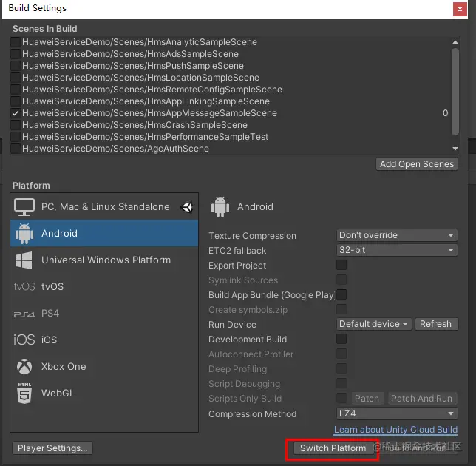Click the Refresh devices button
476x466 pixels.
[436, 324]
